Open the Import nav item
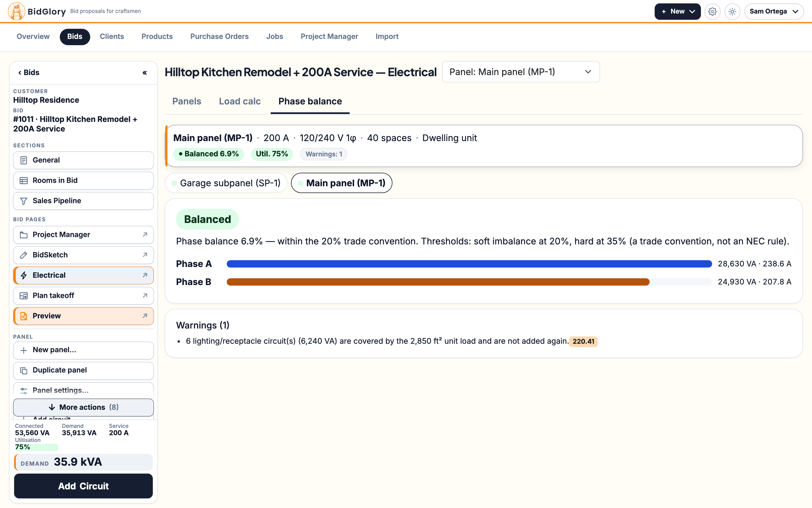This screenshot has width=812, height=508. point(387,37)
